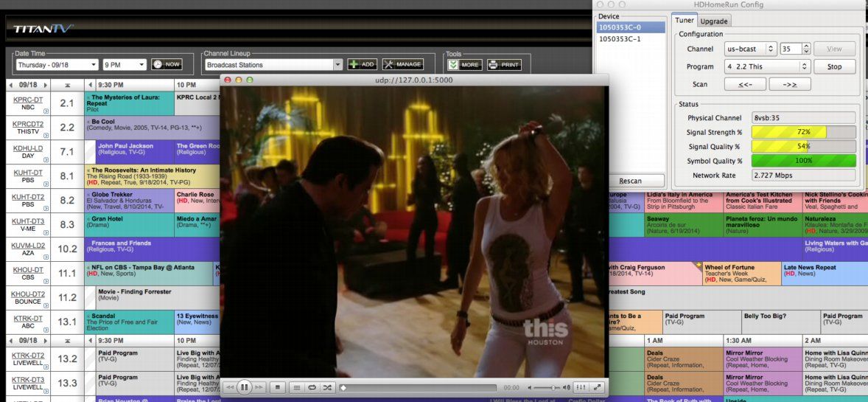Toggle shuffle mode in VLC
The image size is (868, 402).
[x=326, y=387]
